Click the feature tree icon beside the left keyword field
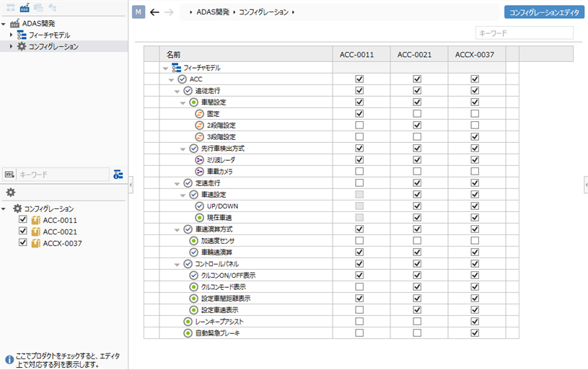 pos(118,175)
